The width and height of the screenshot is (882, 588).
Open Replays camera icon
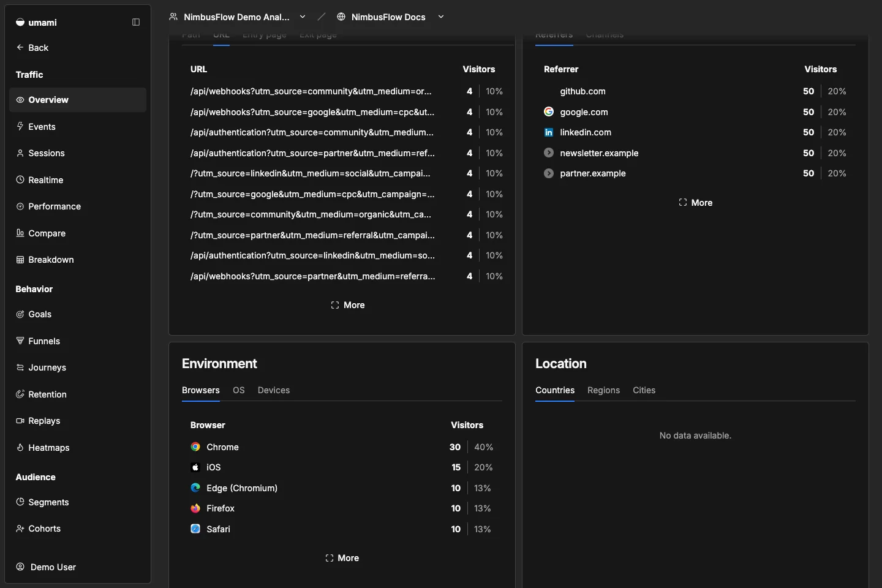tap(20, 421)
